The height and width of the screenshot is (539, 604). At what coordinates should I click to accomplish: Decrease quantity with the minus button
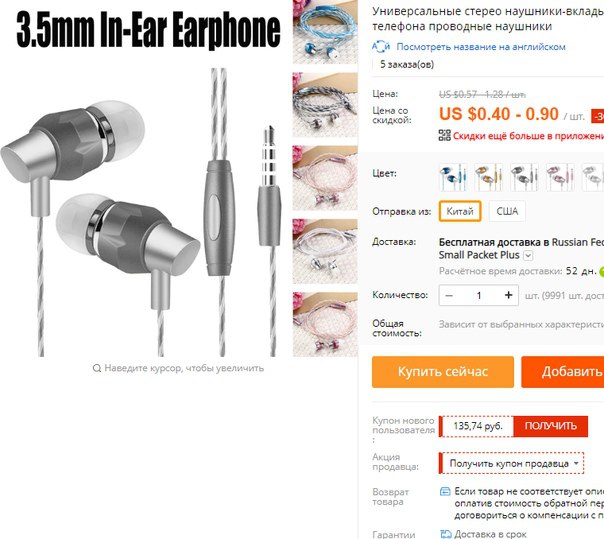coord(449,296)
